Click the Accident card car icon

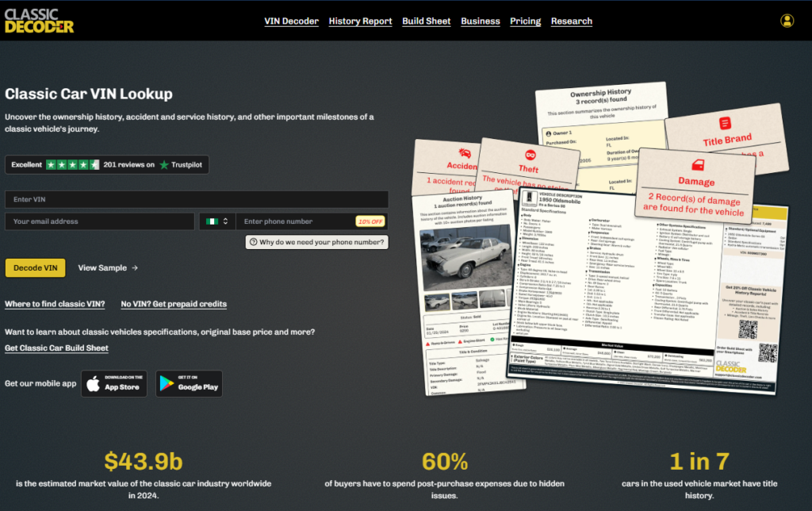(x=465, y=153)
